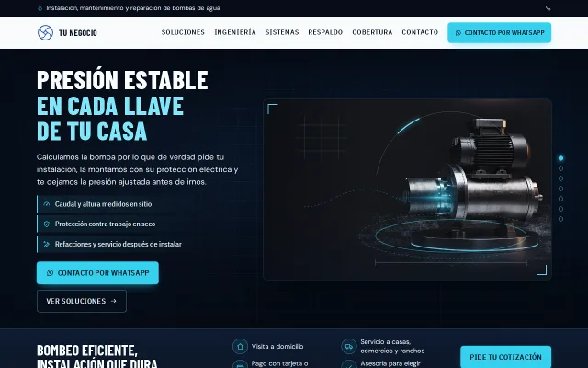Click the TU NEGOCIO brand name
This screenshot has height=368, width=588.
pyautogui.click(x=78, y=33)
